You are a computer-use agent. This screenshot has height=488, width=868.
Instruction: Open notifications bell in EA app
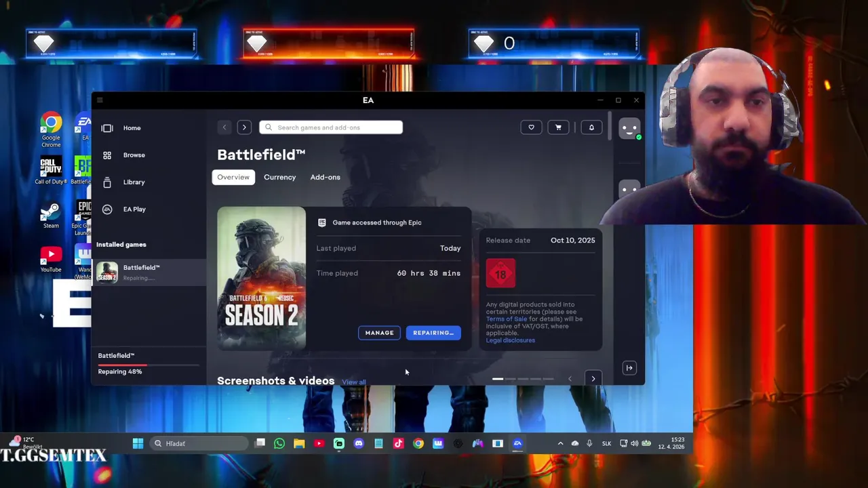click(x=591, y=127)
